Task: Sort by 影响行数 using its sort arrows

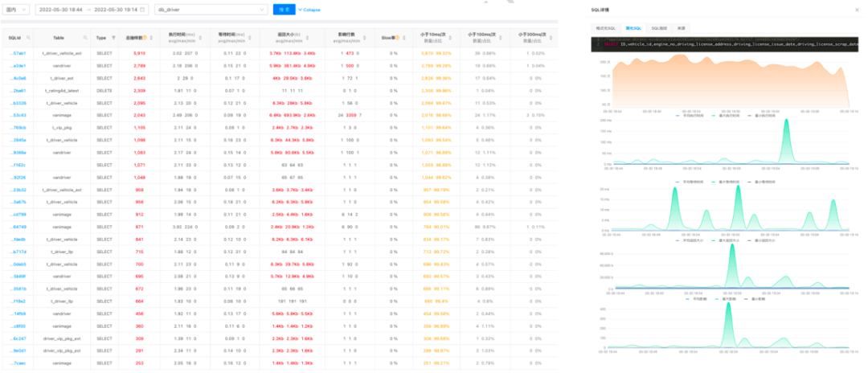Action: click(365, 38)
